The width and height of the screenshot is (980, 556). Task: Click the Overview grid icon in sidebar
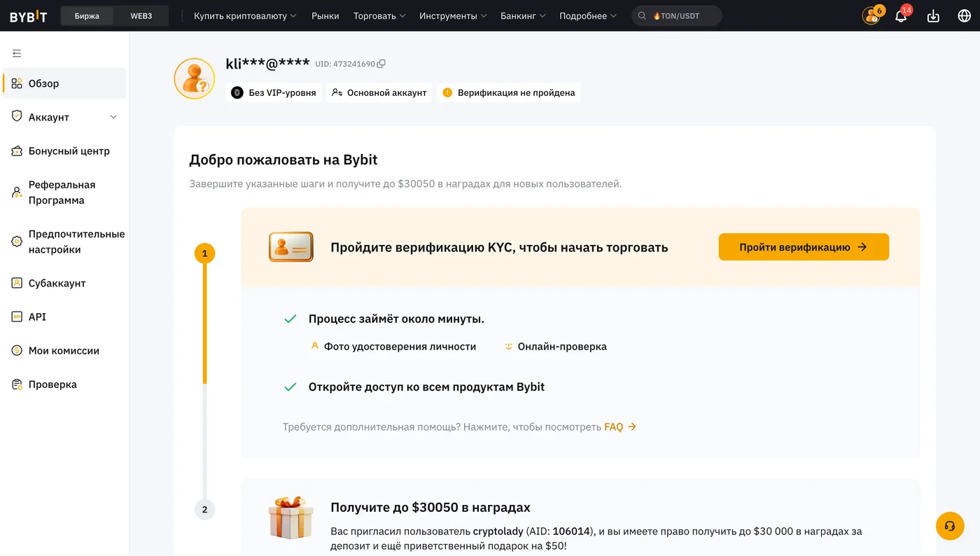[17, 83]
